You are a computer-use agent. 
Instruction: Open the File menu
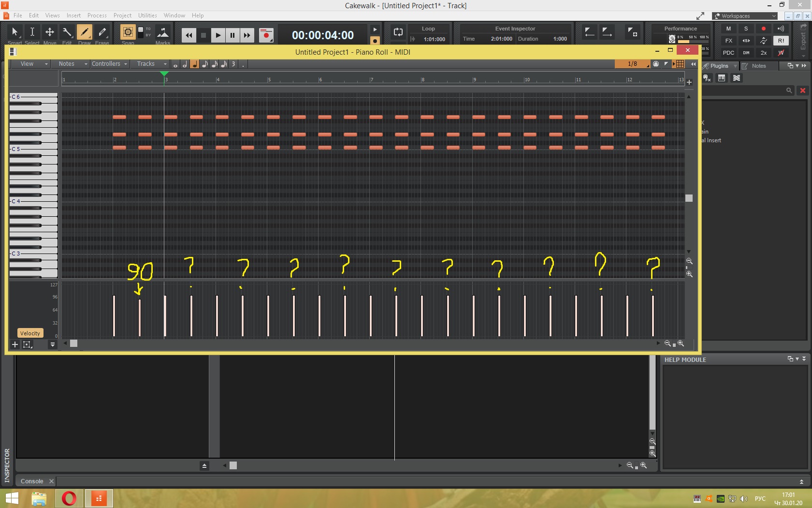click(18, 15)
